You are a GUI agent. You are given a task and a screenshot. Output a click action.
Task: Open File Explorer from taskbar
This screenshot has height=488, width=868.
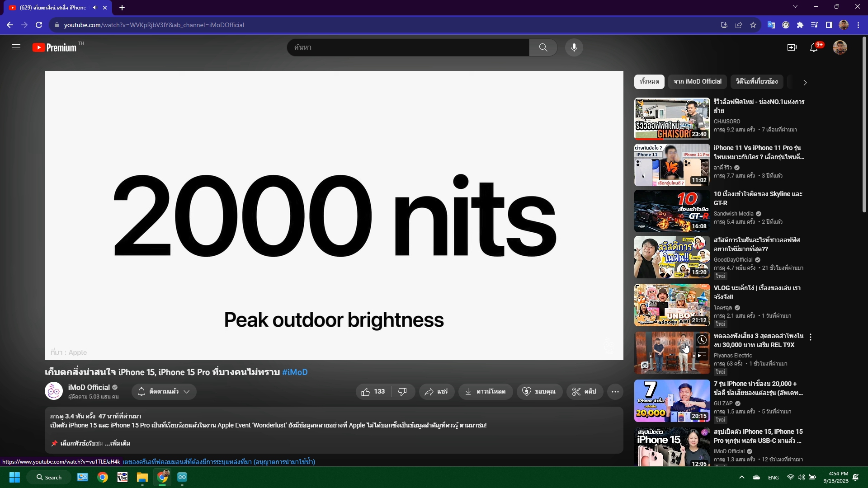[x=142, y=477]
